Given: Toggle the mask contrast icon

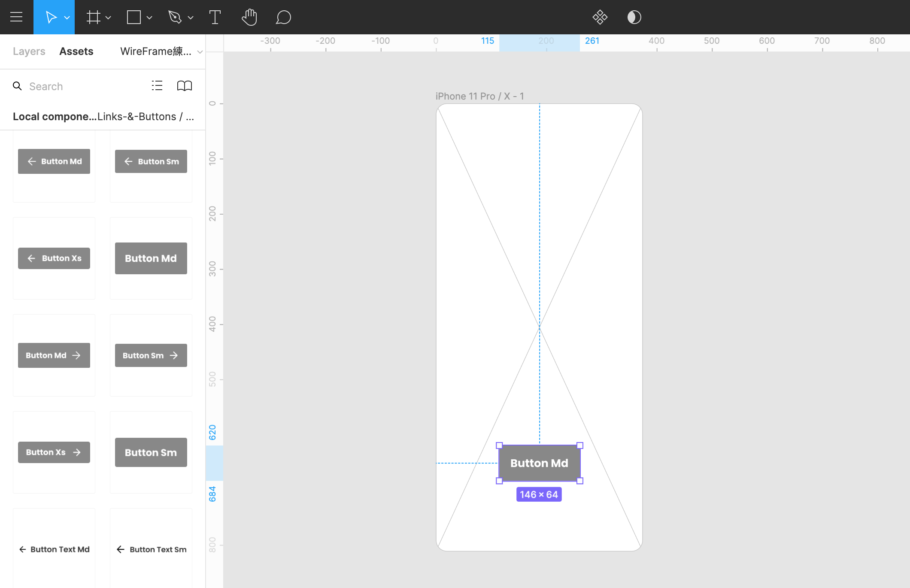Looking at the screenshot, I should pos(634,17).
